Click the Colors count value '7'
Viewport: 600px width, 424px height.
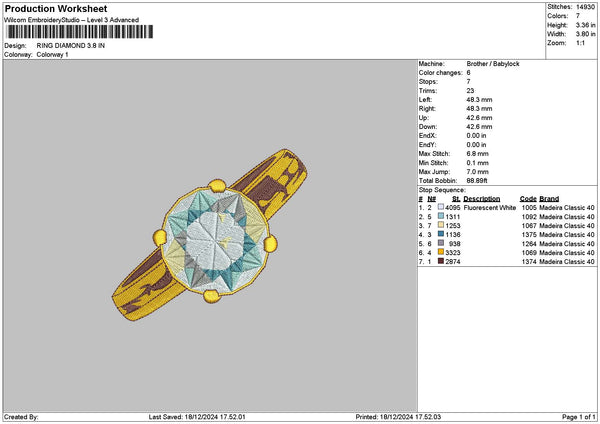tap(578, 16)
